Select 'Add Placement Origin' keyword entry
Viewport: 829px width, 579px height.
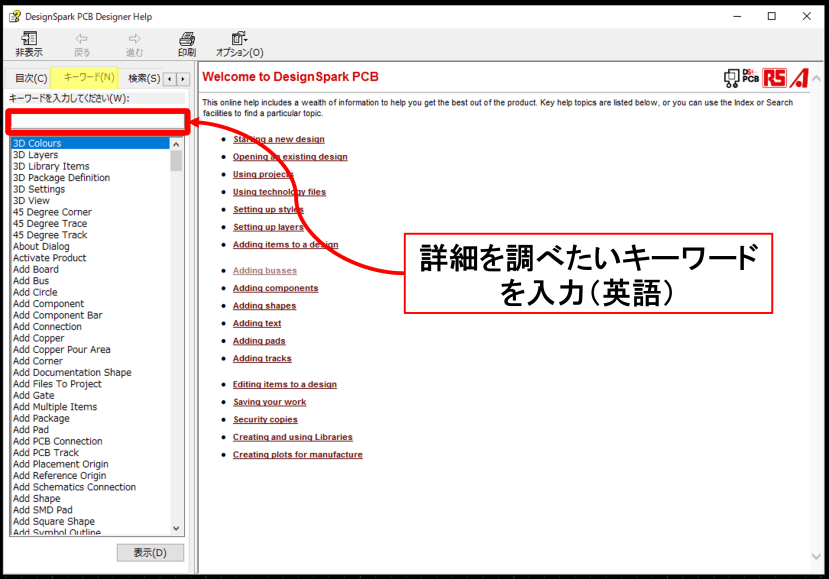[61, 464]
